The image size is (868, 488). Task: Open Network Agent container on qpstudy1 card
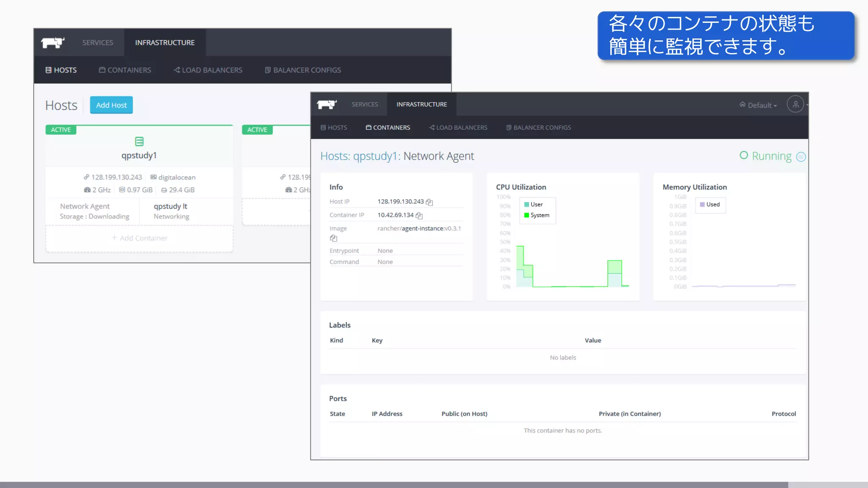click(85, 206)
